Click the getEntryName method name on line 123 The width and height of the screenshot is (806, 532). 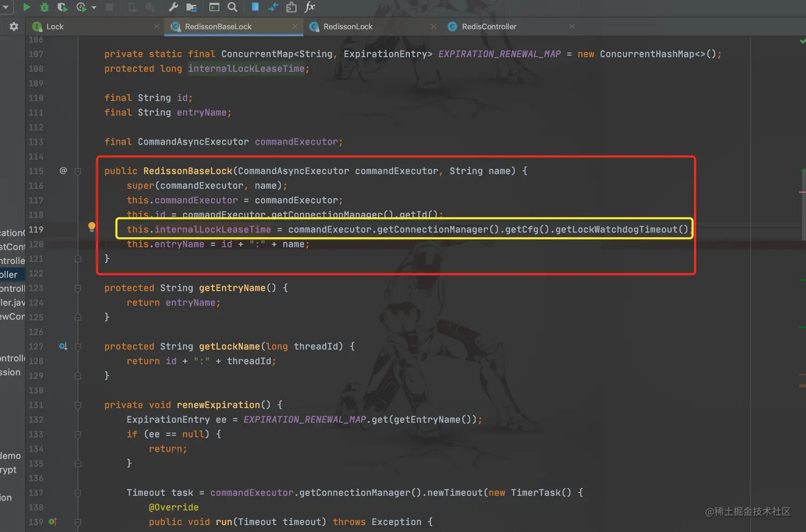pos(232,288)
